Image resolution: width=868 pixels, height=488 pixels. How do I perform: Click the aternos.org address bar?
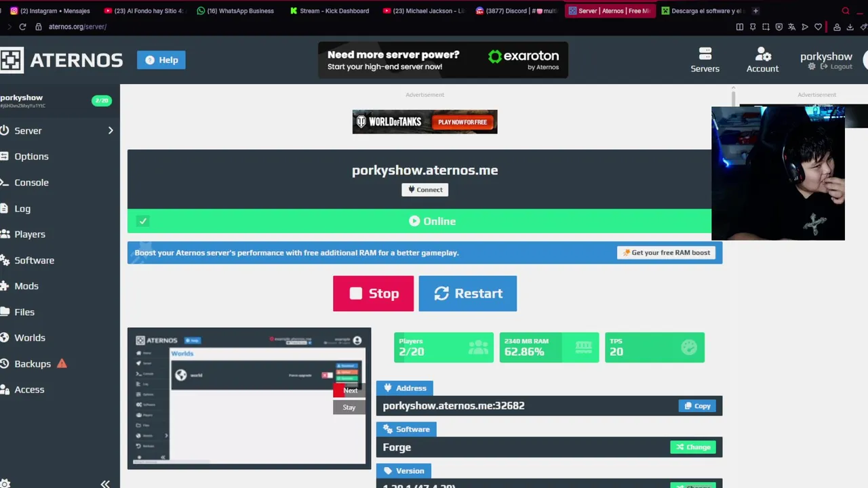pos(77,26)
